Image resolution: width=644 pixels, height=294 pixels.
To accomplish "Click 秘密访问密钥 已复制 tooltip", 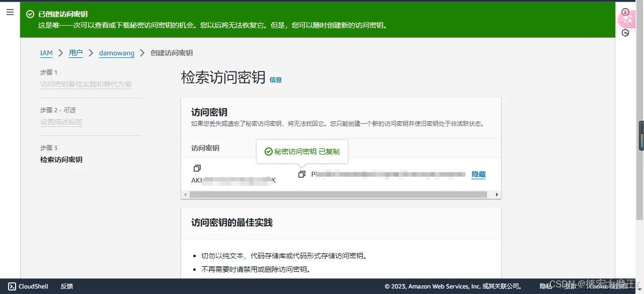I will (302, 152).
